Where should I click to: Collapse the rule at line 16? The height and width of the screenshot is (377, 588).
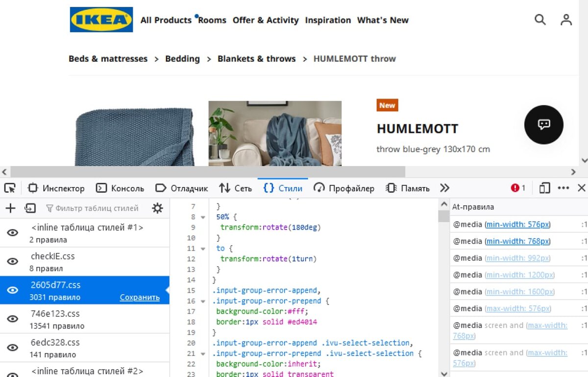click(x=203, y=301)
